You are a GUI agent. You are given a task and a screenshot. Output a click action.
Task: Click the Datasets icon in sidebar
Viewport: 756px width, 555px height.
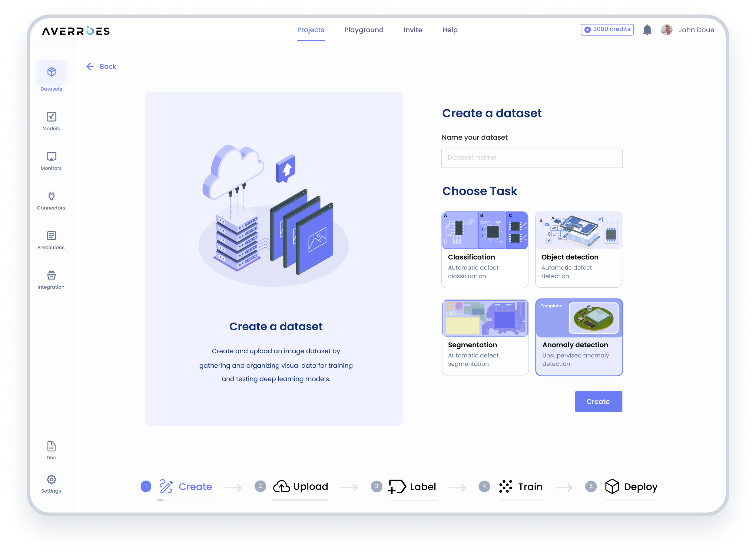pos(52,71)
